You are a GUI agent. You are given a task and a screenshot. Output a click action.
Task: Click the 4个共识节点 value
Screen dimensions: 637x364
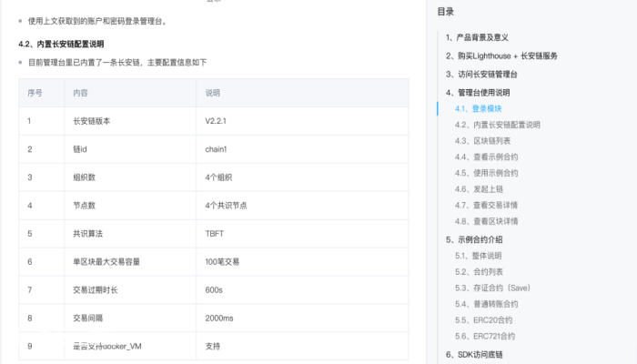click(x=226, y=206)
